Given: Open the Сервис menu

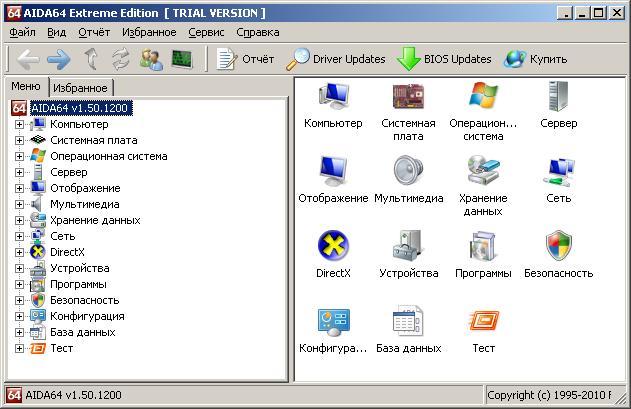Looking at the screenshot, I should 206,33.
